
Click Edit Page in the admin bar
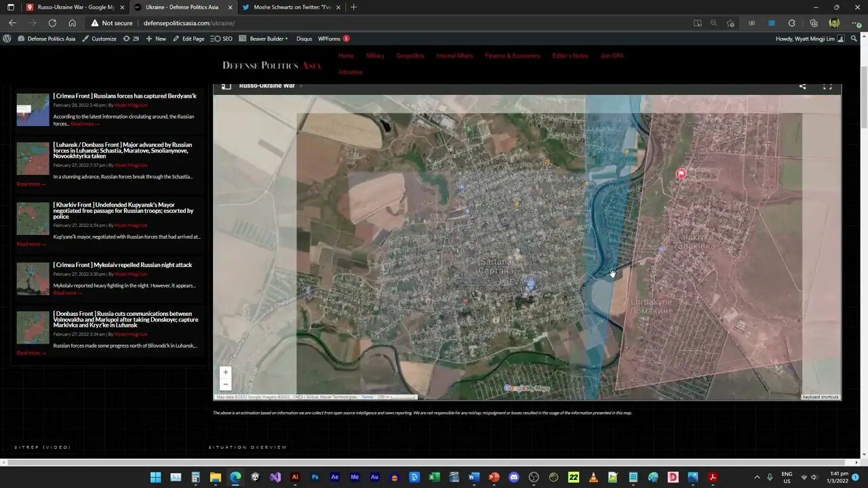[189, 39]
